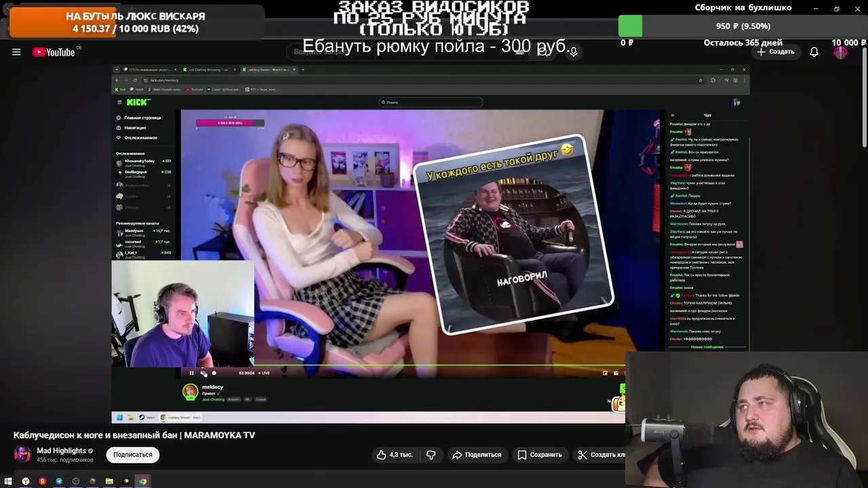This screenshot has height=488, width=868.
Task: Open the DedBagnyuk followed channel
Action: pyautogui.click(x=144, y=174)
